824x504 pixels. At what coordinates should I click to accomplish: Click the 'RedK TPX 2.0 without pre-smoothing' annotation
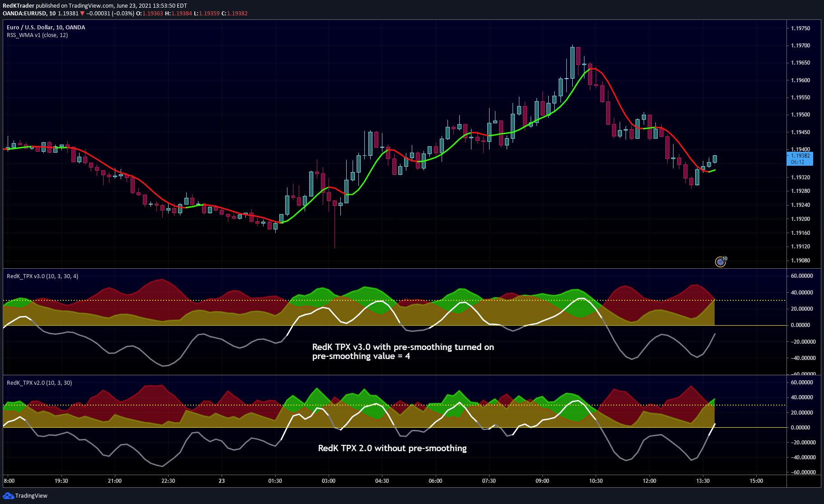[x=392, y=448]
